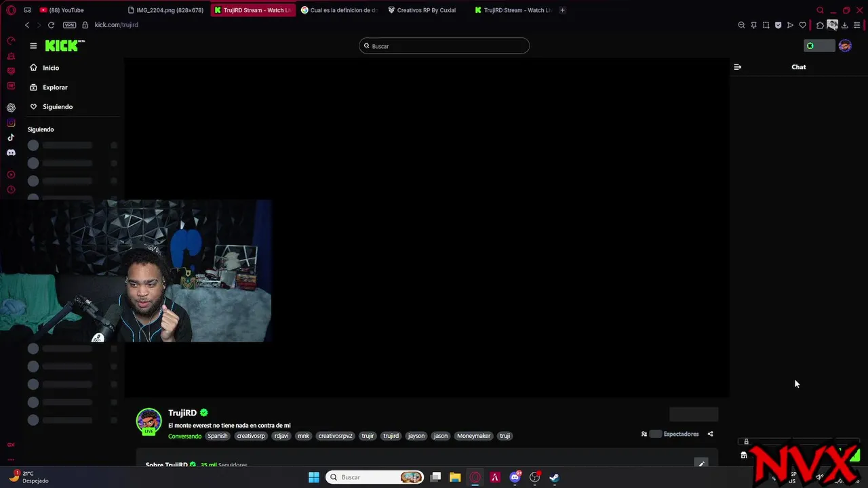Share the stream with the share icon
This screenshot has width=868, height=488.
click(x=710, y=434)
